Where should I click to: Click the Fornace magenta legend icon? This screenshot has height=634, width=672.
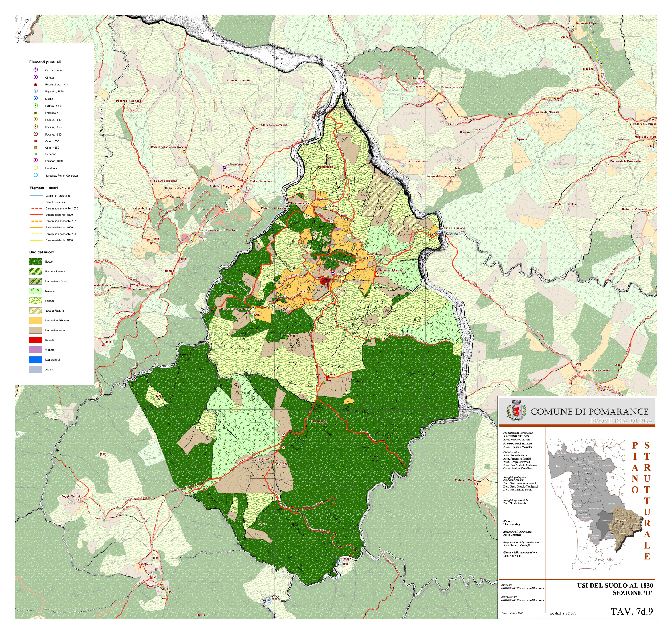point(35,161)
